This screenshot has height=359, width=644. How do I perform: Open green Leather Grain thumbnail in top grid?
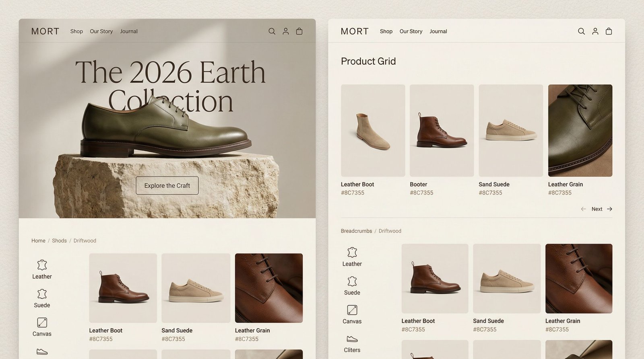[580, 130]
